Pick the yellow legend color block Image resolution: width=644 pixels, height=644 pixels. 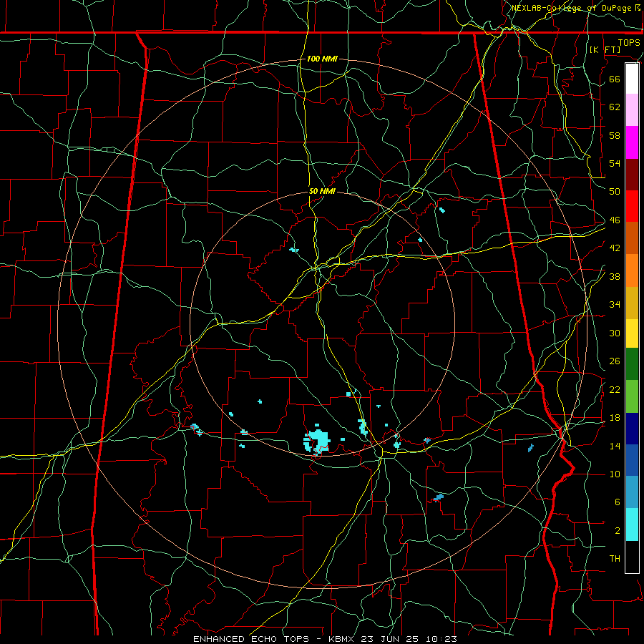pyautogui.click(x=632, y=333)
